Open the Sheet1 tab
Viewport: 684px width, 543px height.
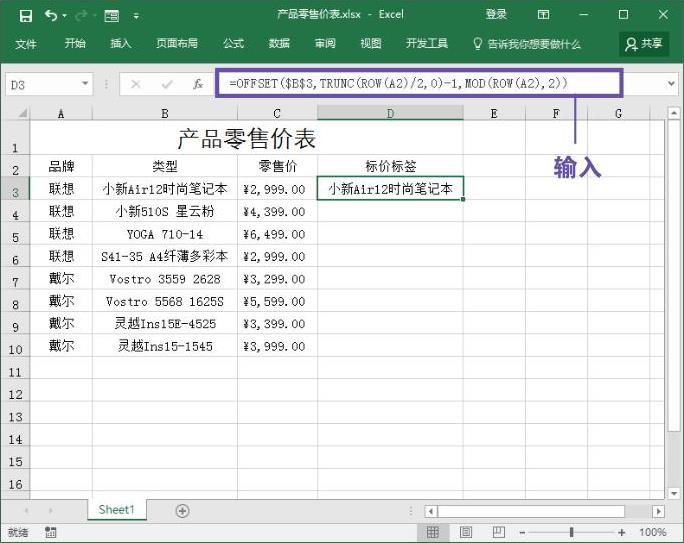(116, 510)
